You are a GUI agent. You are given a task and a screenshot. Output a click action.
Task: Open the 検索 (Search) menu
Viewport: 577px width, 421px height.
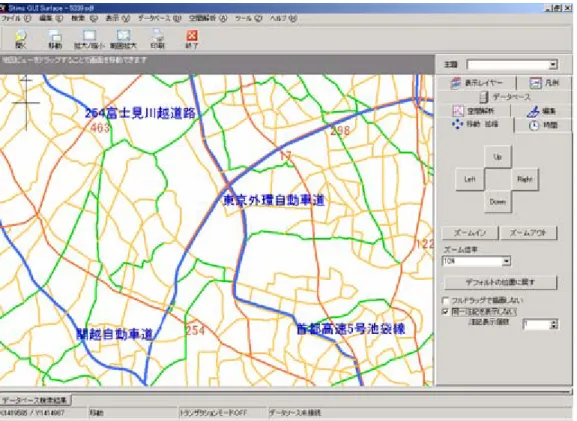pyautogui.click(x=84, y=18)
